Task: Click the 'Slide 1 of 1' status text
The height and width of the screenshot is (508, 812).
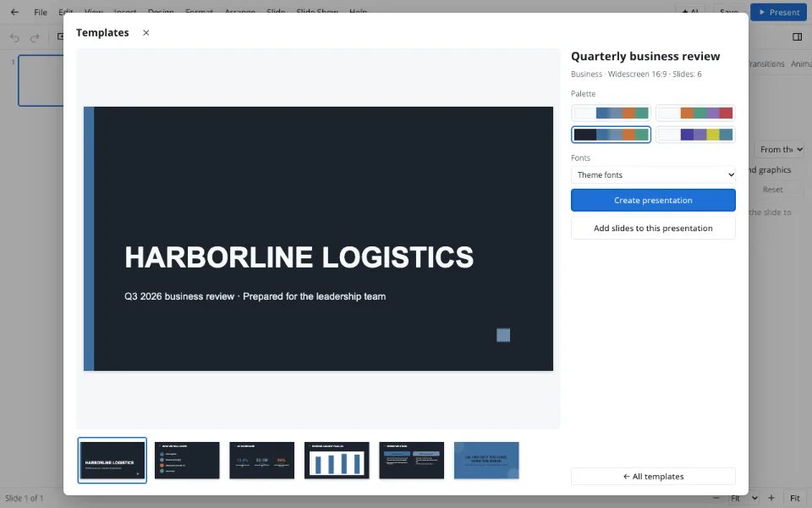Action: pos(24,498)
